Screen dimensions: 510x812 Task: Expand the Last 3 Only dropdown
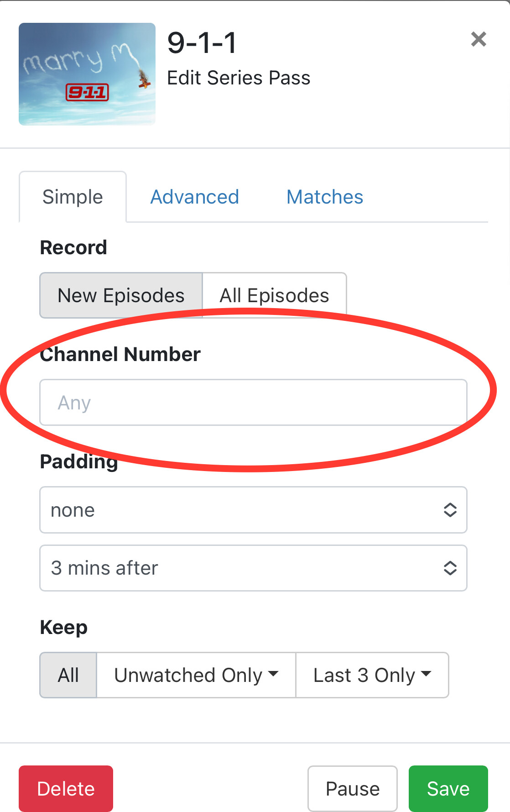click(372, 675)
